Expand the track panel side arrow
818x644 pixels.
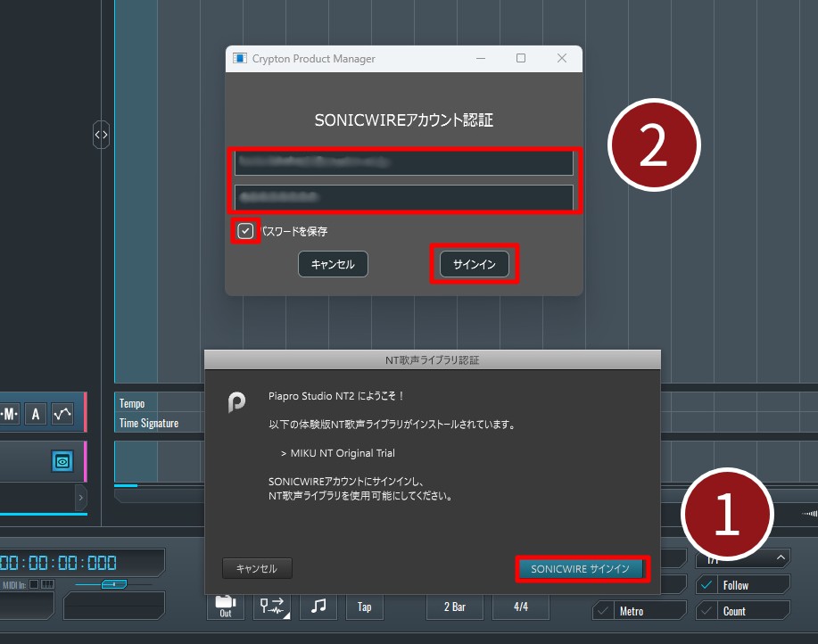81,498
